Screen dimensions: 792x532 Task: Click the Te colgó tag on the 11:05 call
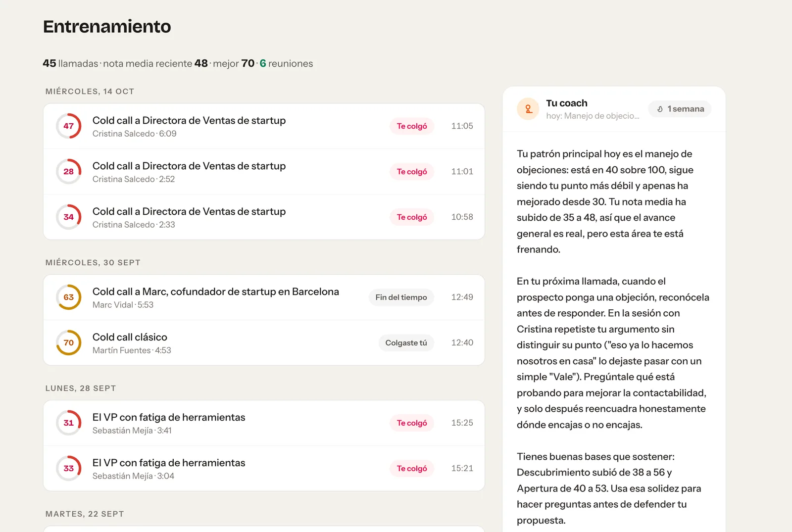(x=412, y=126)
